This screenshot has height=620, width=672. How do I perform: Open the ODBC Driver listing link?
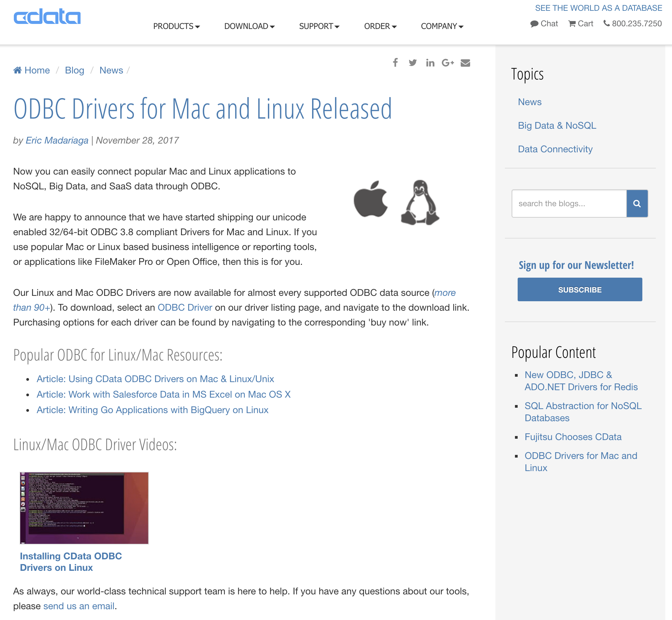tap(185, 307)
